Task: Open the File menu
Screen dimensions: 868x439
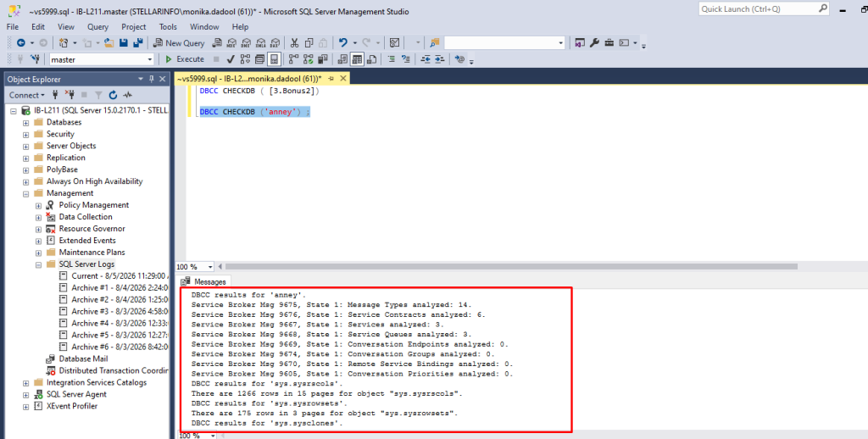Action: pyautogui.click(x=12, y=26)
